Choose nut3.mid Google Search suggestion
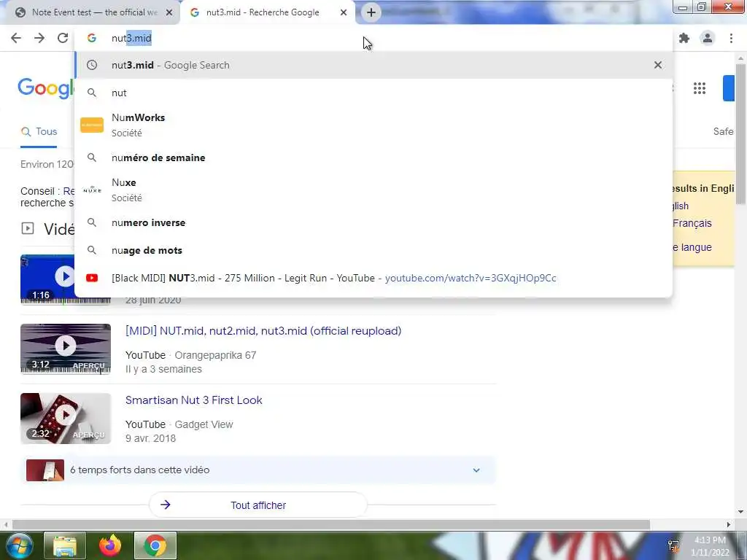 (373, 65)
